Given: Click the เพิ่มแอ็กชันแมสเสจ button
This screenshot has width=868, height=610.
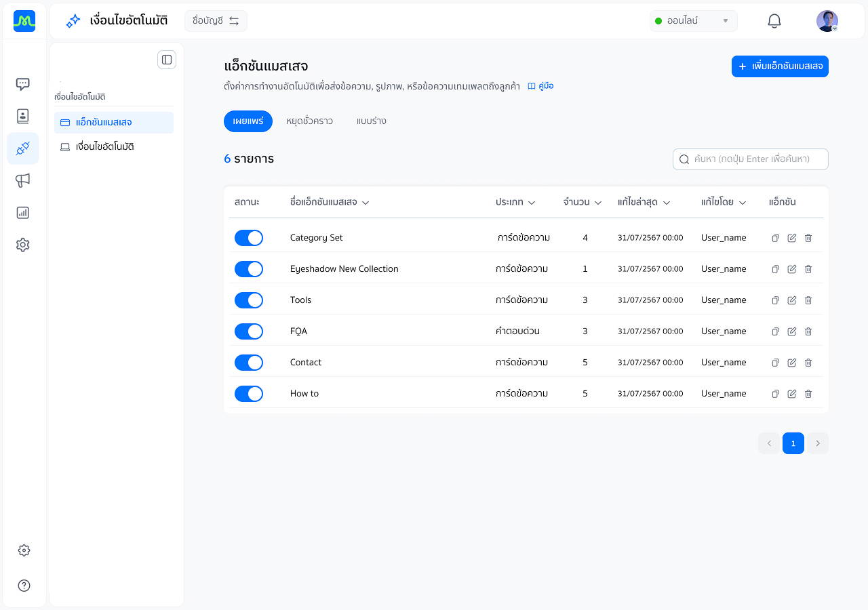Looking at the screenshot, I should click(780, 66).
